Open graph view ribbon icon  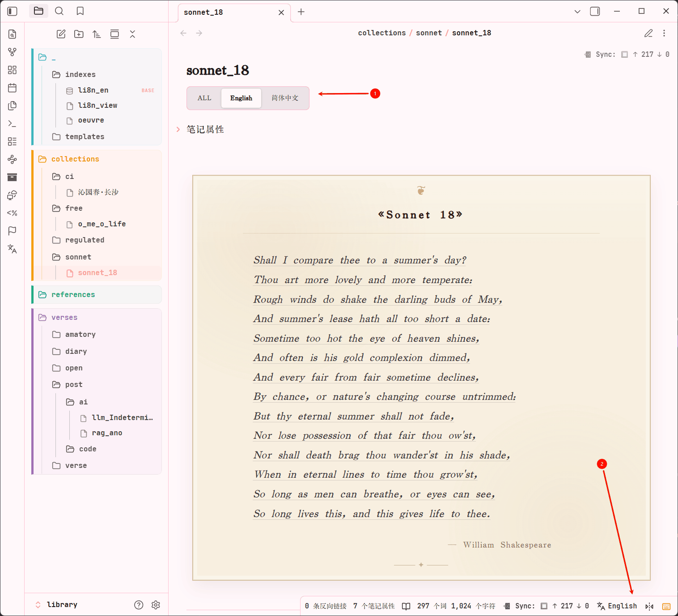pos(13,52)
